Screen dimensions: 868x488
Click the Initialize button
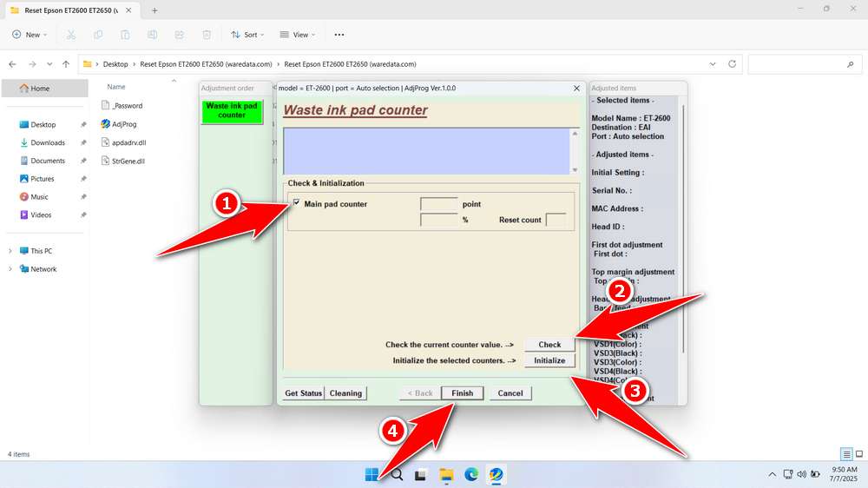coord(549,360)
